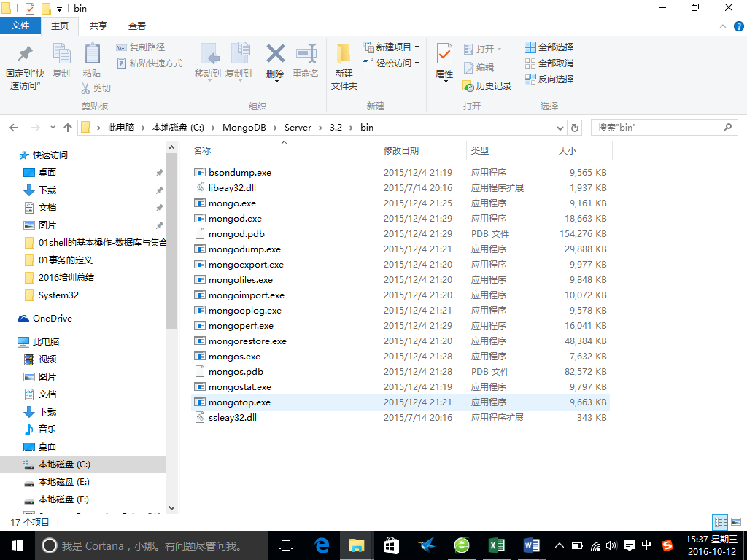Click Select none in the ribbon
The width and height of the screenshot is (747, 560).
coord(549,63)
